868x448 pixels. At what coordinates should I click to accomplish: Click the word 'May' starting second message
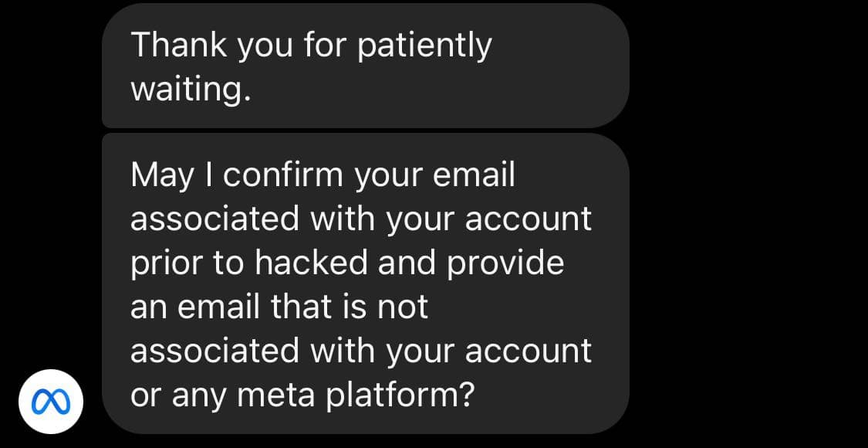tap(162, 176)
